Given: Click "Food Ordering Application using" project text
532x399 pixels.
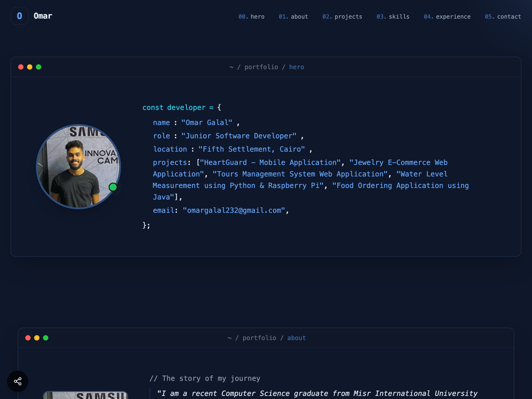Looking at the screenshot, I should coord(401,186).
